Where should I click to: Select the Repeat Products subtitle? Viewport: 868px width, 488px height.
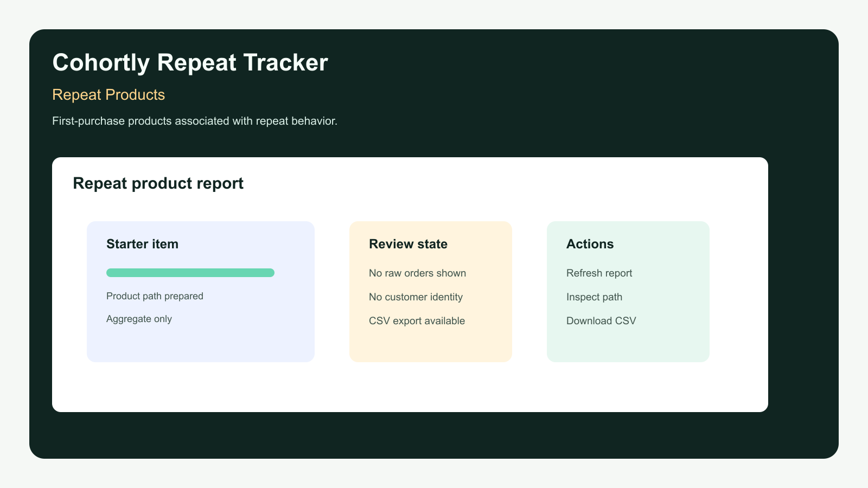(108, 95)
